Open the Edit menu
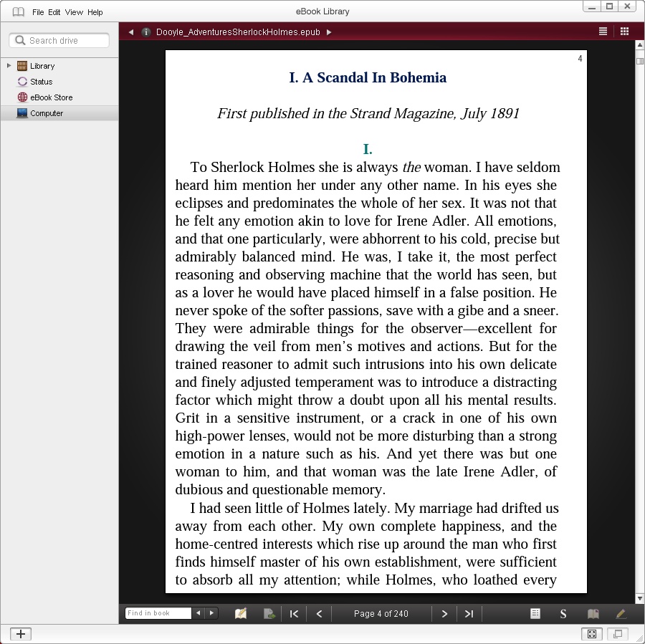 54,12
